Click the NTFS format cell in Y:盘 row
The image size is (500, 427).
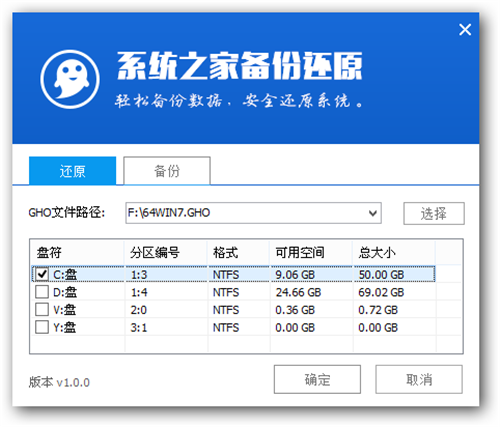pos(226,328)
